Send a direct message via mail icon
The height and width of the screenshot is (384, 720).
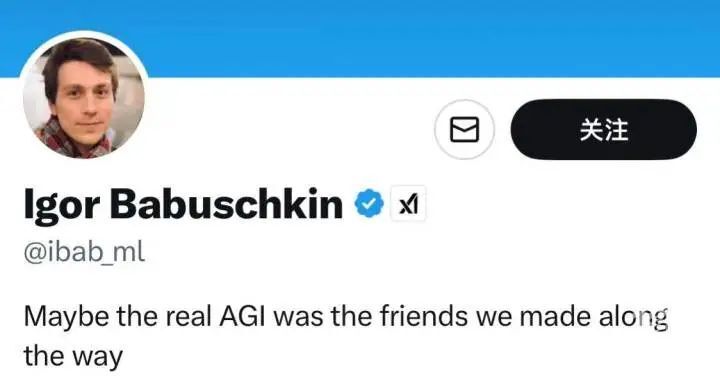point(464,130)
